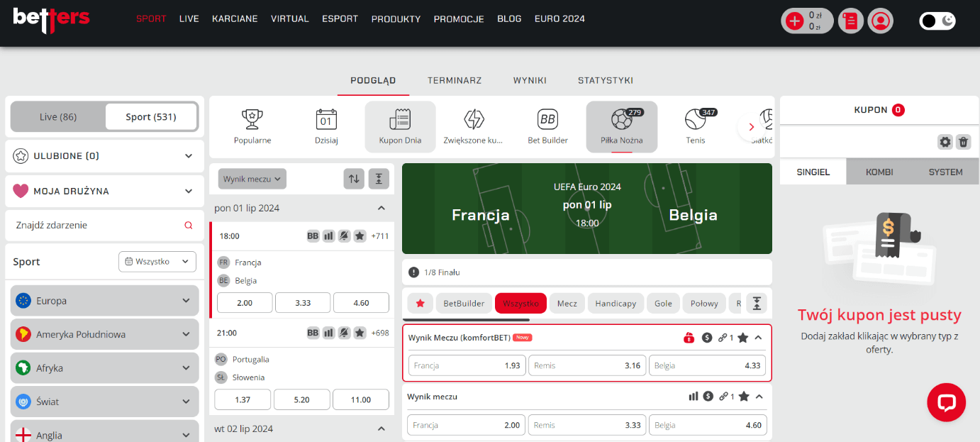Focus the Znajdź zdarzenie search field
980x442 pixels.
coord(104,225)
